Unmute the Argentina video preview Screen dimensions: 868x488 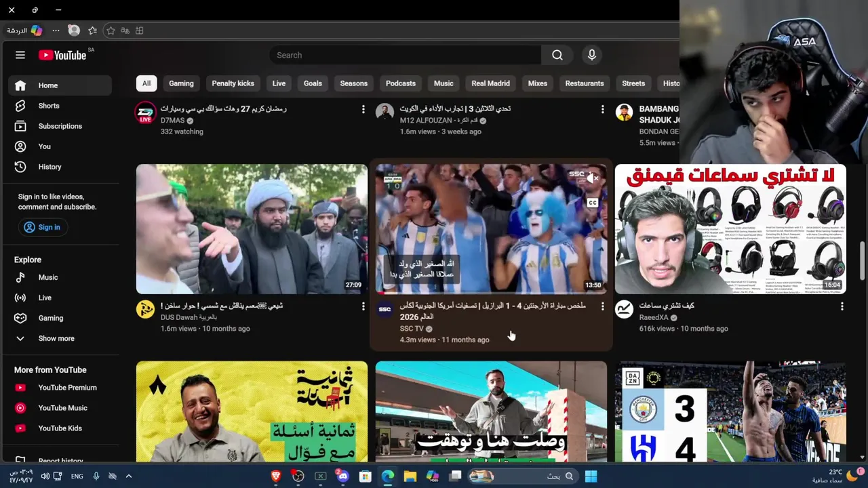[592, 178]
